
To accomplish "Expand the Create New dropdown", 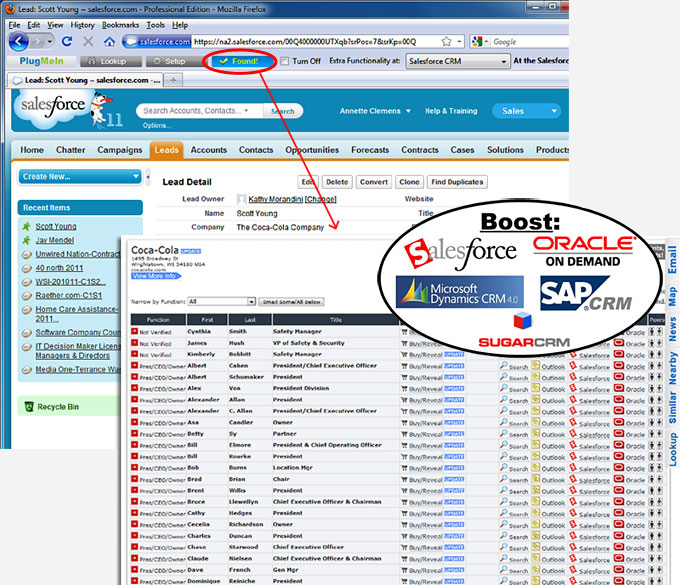I will point(80,176).
